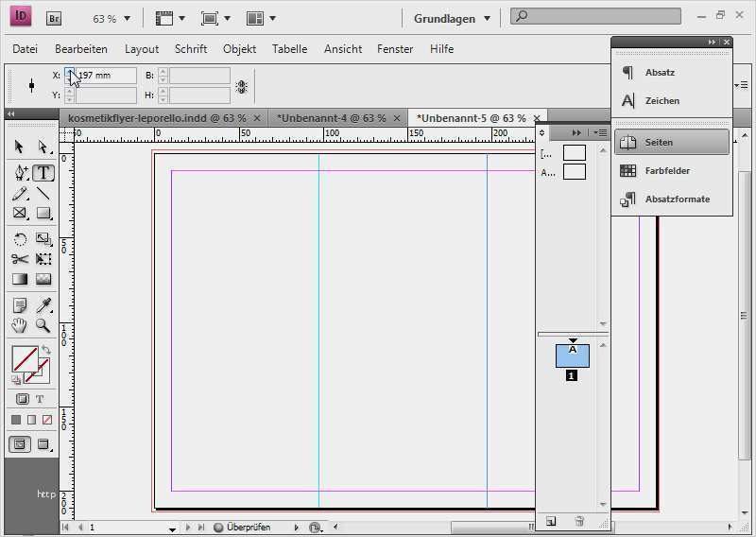Select the Hand tool
The image size is (756, 537).
coord(20,326)
